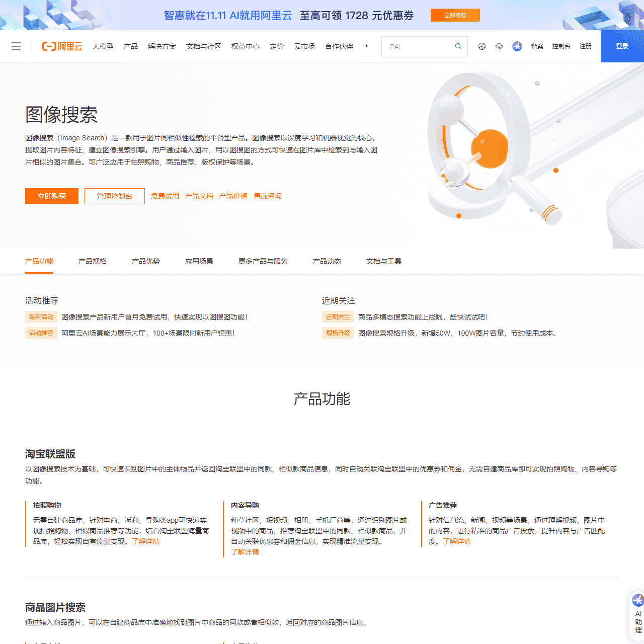Switch to the 产品规格 tab

[x=93, y=261]
